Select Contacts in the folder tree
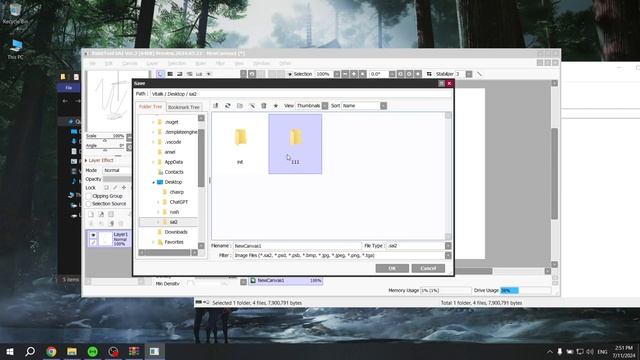This screenshot has width=640, height=360. coord(174,172)
